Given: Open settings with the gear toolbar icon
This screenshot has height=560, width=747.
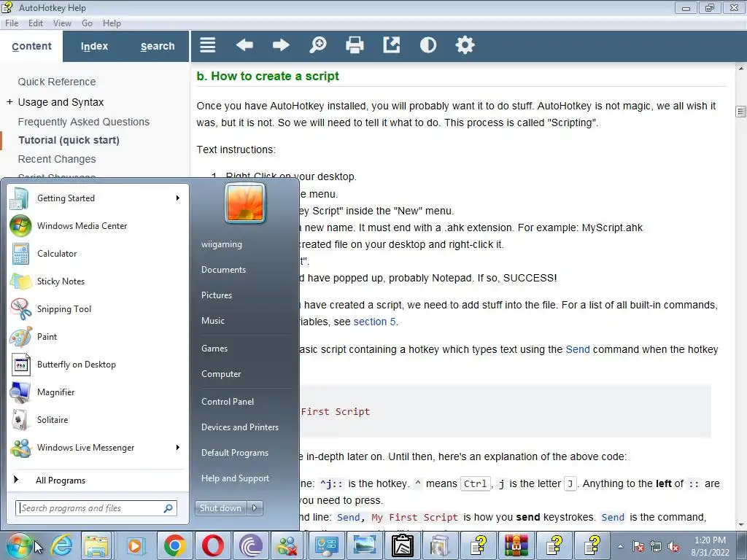Looking at the screenshot, I should coord(465,45).
